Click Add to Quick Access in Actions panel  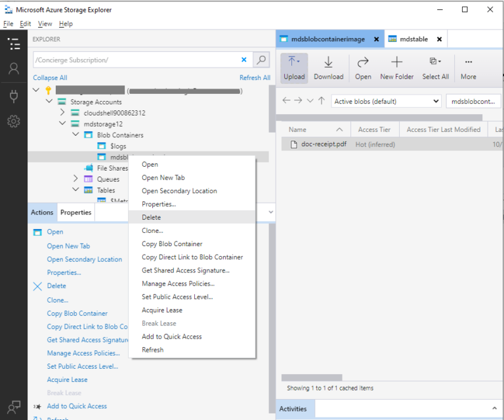tap(77, 406)
